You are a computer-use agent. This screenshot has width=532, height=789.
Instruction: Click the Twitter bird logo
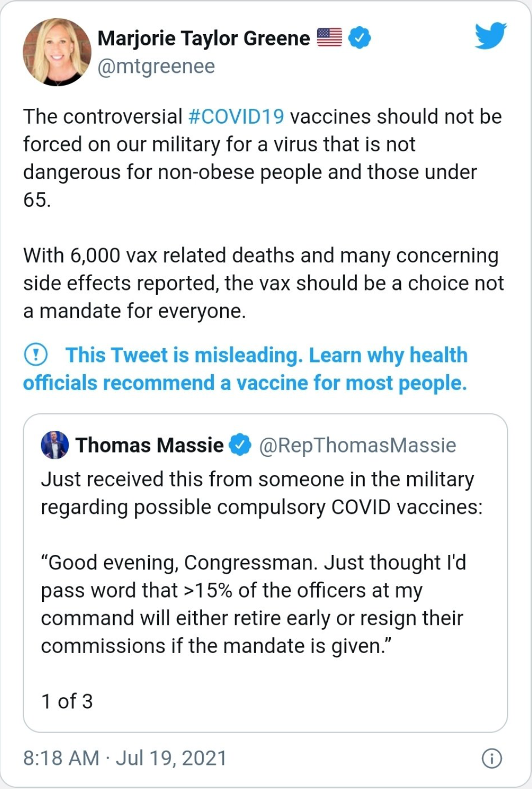tap(490, 36)
